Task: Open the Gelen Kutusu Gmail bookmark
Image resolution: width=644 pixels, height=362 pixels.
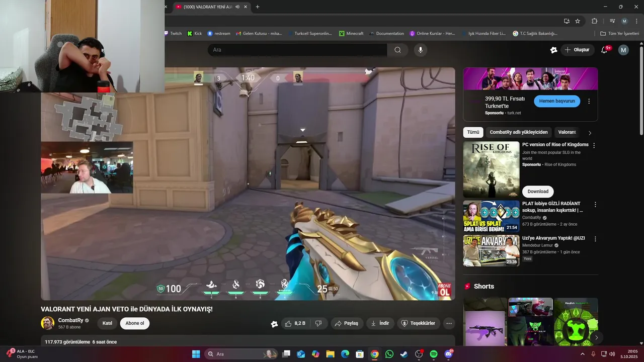Action: [x=259, y=33]
